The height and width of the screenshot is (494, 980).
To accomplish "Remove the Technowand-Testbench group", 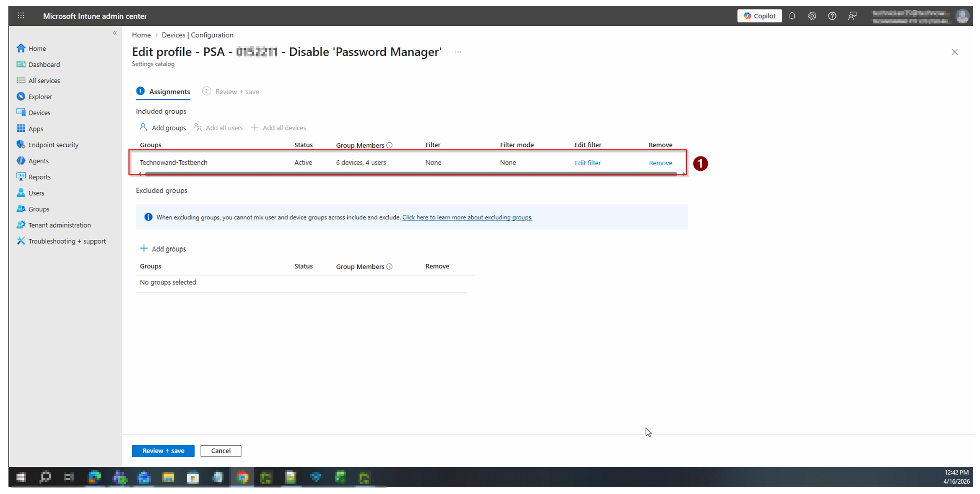I will click(660, 163).
